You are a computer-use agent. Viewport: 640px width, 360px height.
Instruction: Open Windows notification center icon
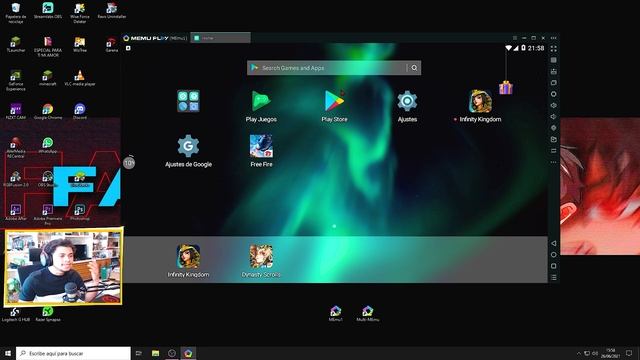pos(629,353)
